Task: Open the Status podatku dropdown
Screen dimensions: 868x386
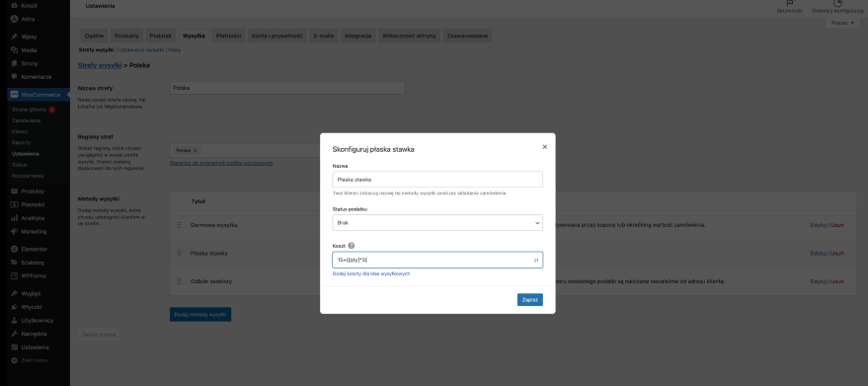Action: pyautogui.click(x=437, y=223)
